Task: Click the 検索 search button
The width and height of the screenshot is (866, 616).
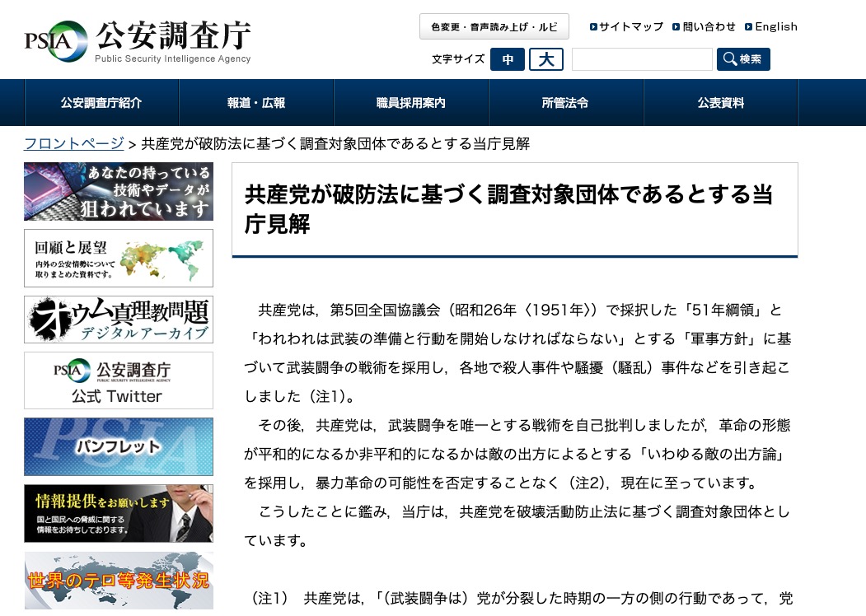Action: point(743,59)
